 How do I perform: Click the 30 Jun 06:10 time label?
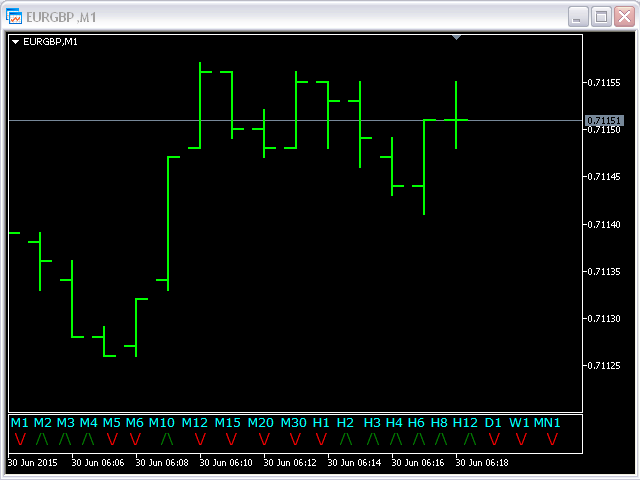click(x=226, y=463)
